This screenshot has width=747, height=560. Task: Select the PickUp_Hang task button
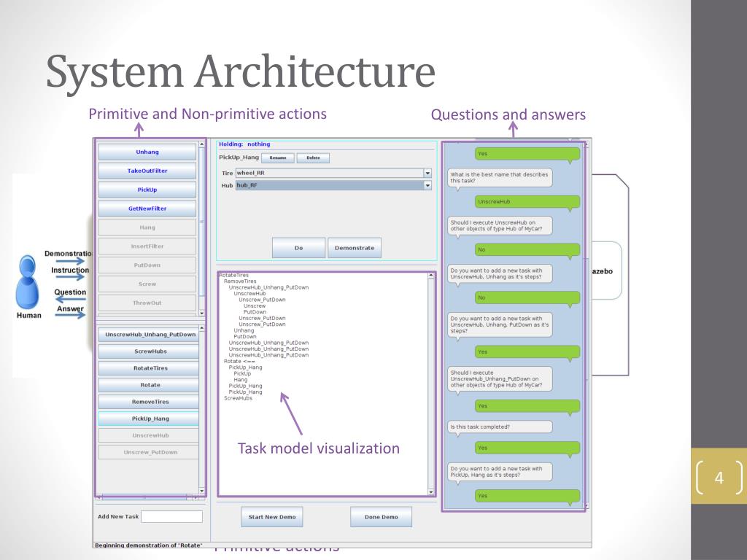(x=149, y=419)
